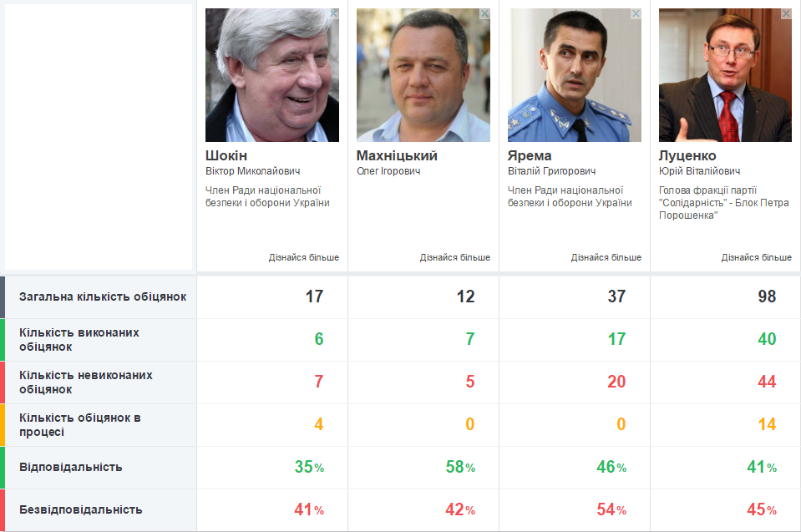
Task: Click the empty white box beside candidate cards
Action: click(x=99, y=137)
